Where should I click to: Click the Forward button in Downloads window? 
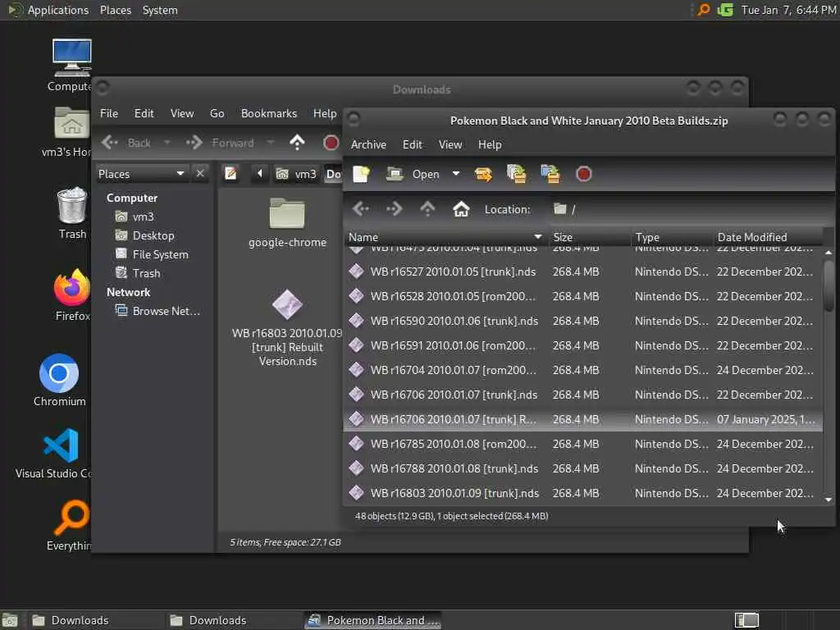[220, 143]
